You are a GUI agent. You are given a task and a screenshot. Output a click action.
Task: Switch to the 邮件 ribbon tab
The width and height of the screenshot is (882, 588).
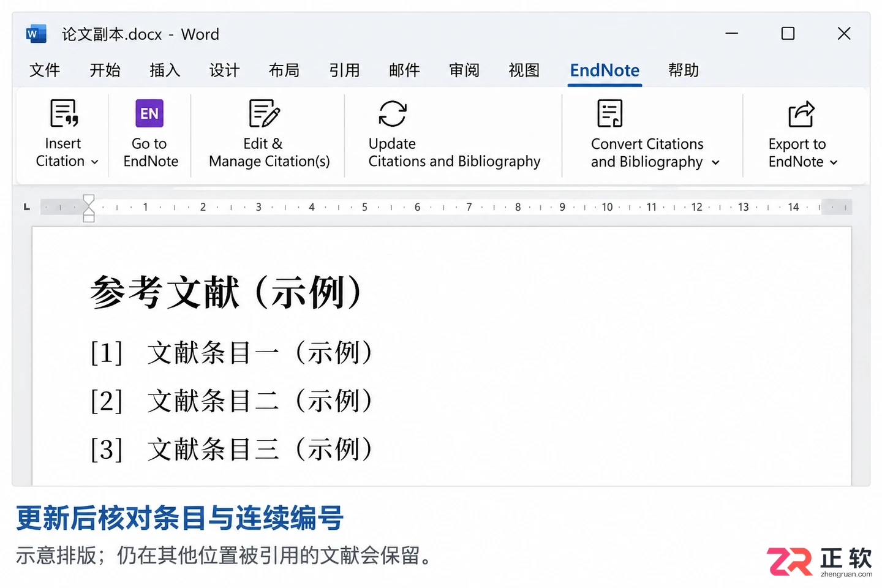(x=404, y=70)
